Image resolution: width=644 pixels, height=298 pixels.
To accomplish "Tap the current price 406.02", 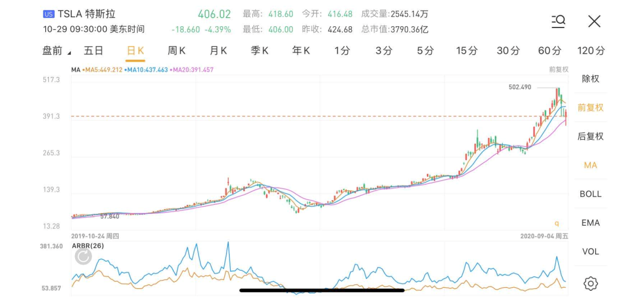I will point(215,14).
